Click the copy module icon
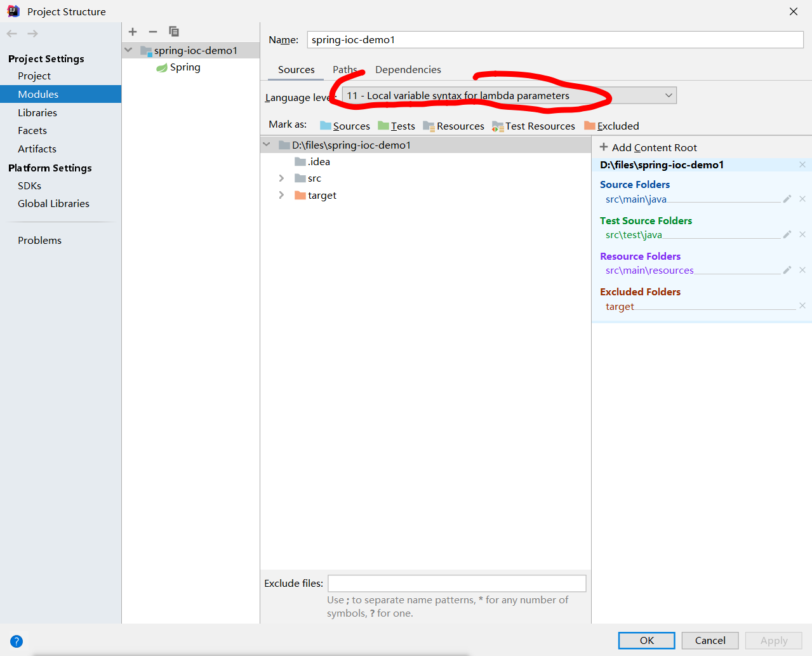The image size is (812, 656). [174, 32]
